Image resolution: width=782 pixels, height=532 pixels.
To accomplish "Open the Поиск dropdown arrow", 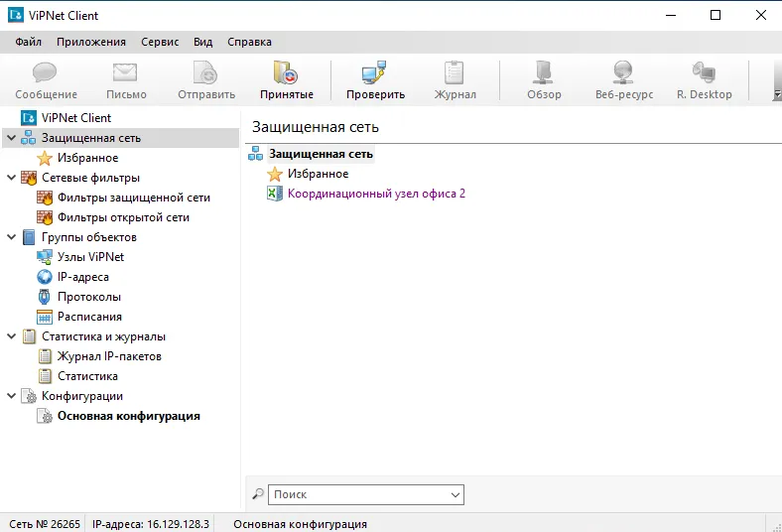I will coord(455,494).
